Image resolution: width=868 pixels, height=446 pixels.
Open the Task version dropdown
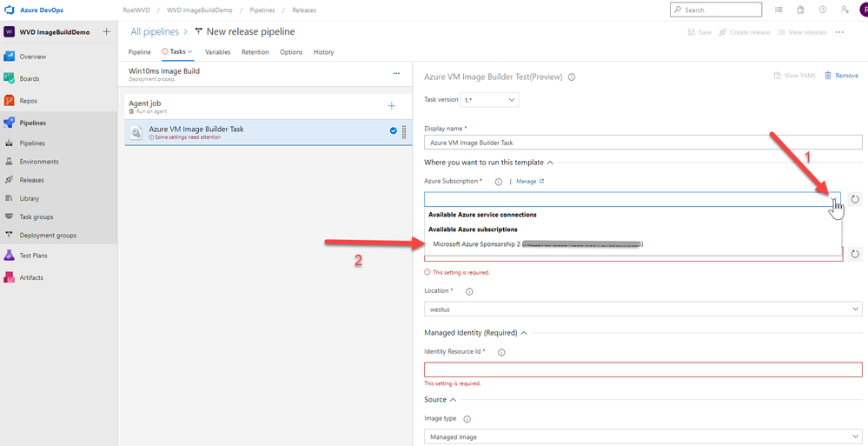(x=490, y=100)
